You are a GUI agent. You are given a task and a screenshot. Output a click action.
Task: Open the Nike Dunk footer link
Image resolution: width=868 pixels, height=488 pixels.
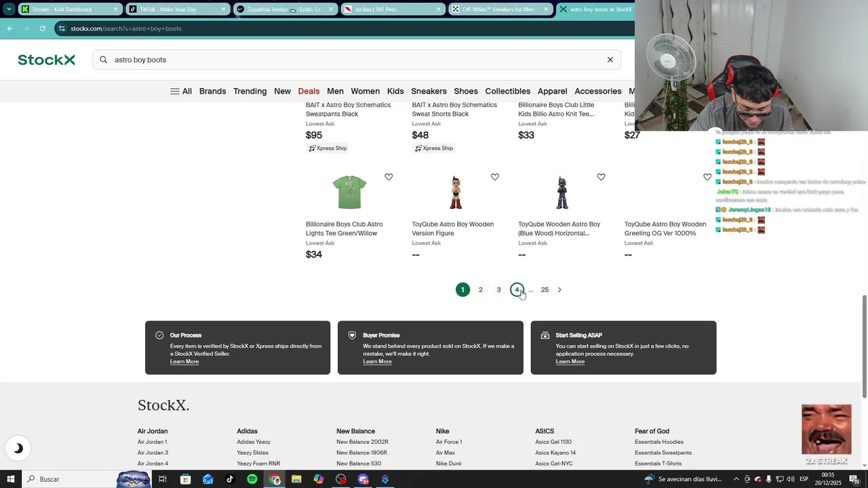pos(449,464)
